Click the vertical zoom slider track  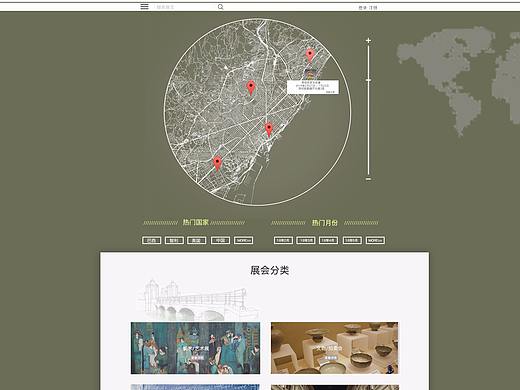[x=368, y=110]
